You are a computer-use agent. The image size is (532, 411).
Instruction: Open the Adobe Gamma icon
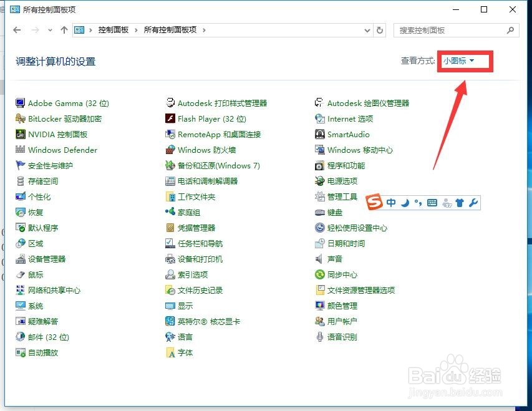[21, 103]
